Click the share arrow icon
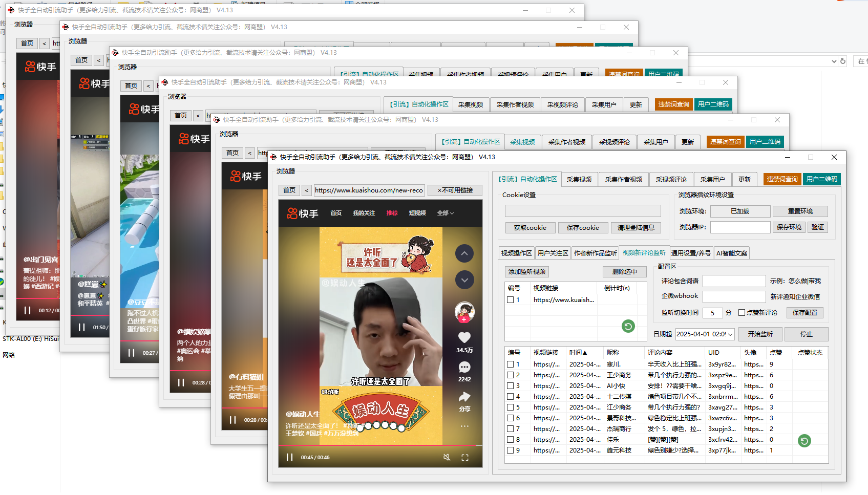Image resolution: width=868 pixels, height=495 pixels. point(464,397)
